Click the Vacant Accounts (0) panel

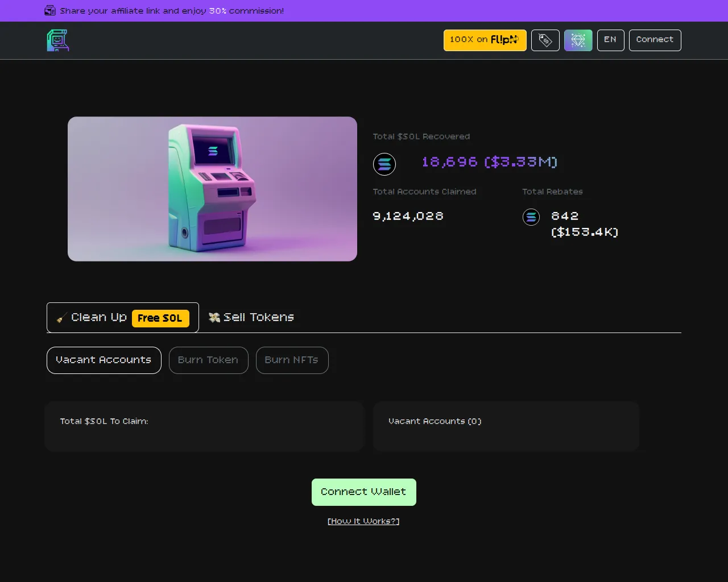point(506,426)
